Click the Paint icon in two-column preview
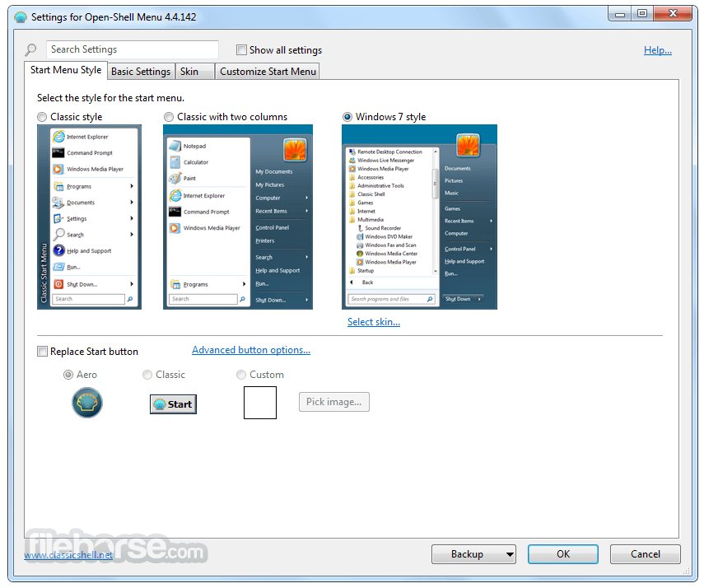Viewport: 704px width, 588px height. [175, 178]
